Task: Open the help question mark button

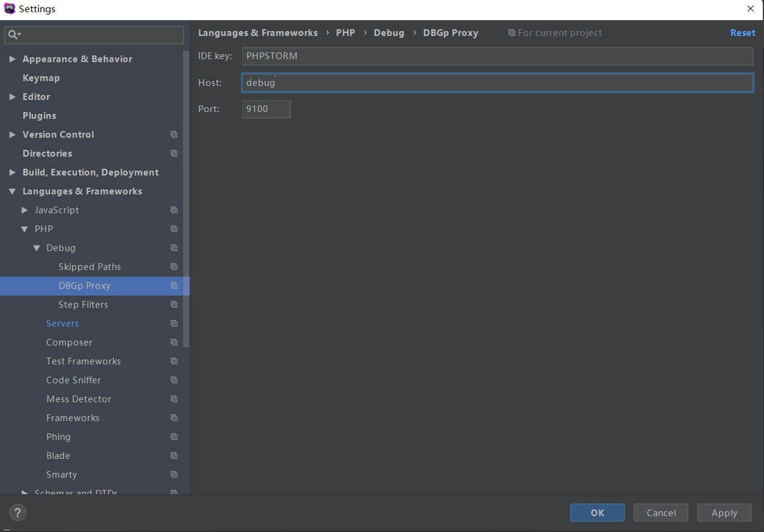Action: point(18,513)
